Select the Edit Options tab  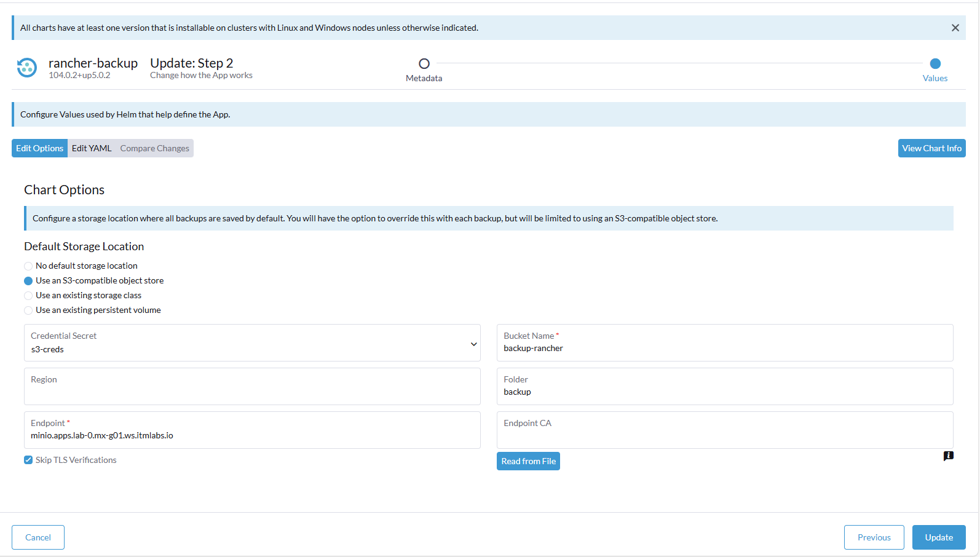(x=39, y=148)
